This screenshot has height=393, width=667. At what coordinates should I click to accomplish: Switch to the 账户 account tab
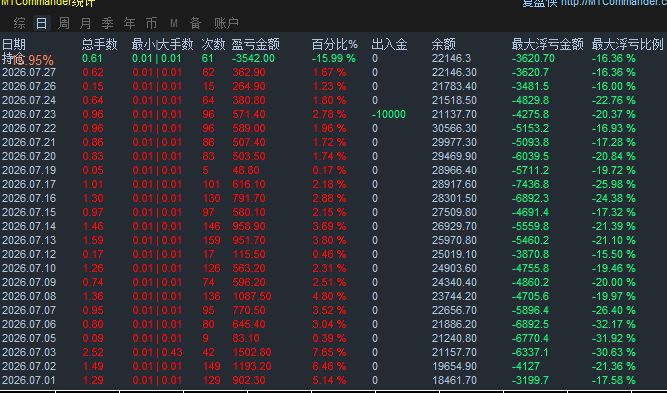tap(226, 23)
